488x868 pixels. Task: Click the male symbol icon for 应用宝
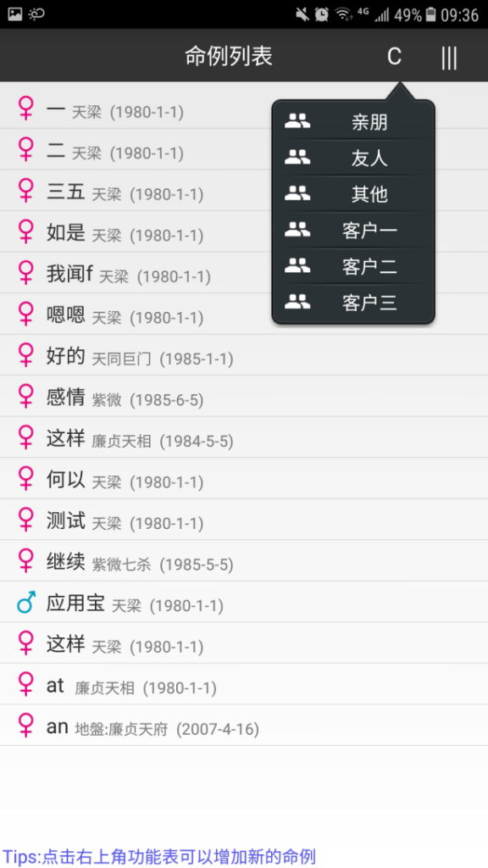tap(26, 603)
